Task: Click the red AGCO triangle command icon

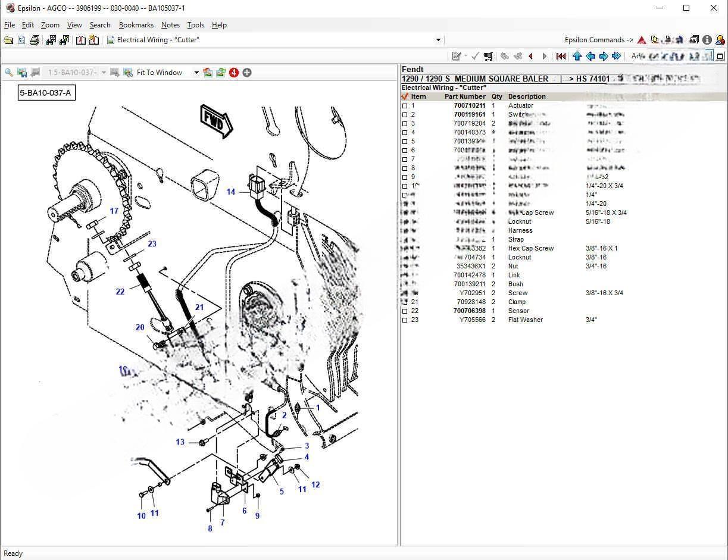Action: pos(642,40)
